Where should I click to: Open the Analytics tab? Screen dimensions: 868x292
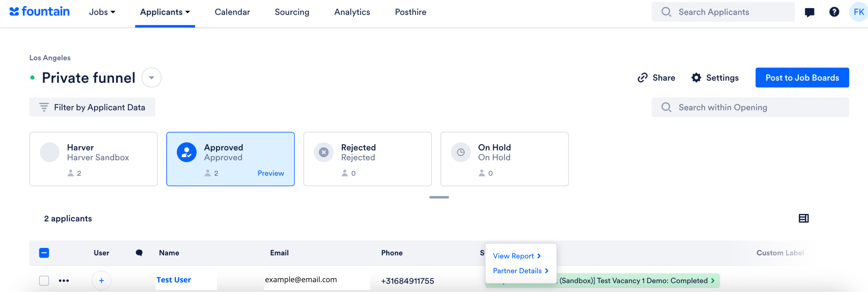tap(352, 12)
